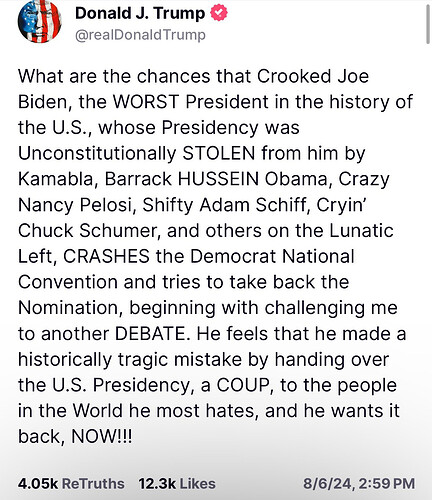Image resolution: width=432 pixels, height=500 pixels.
Task: Click the word Kamabla in the post
Action: pyautogui.click(x=55, y=179)
